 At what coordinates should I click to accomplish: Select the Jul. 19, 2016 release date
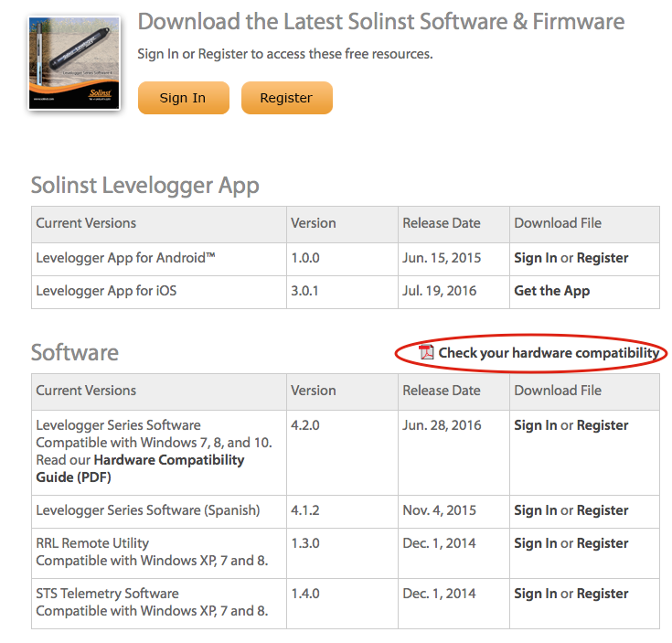click(439, 291)
